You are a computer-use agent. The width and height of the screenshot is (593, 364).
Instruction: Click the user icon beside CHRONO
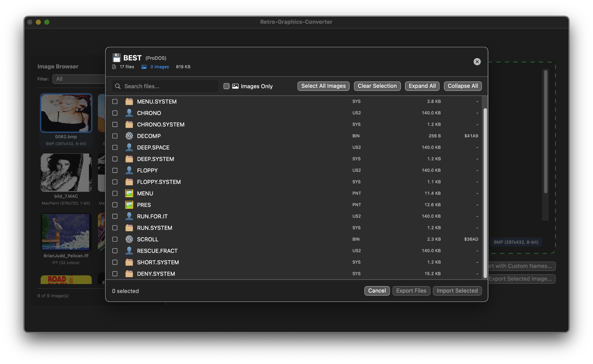(129, 113)
